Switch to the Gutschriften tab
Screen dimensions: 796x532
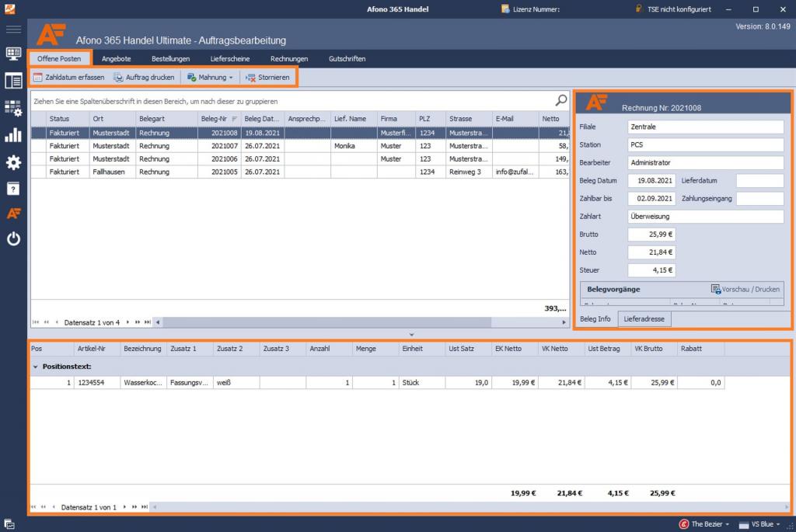pos(347,59)
